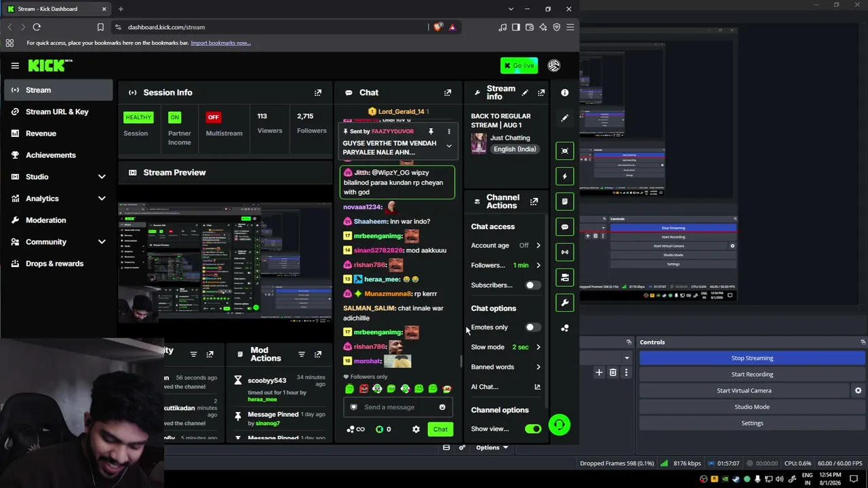This screenshot has height=488, width=868.
Task: Go to the Revenue page
Action: (x=58, y=134)
